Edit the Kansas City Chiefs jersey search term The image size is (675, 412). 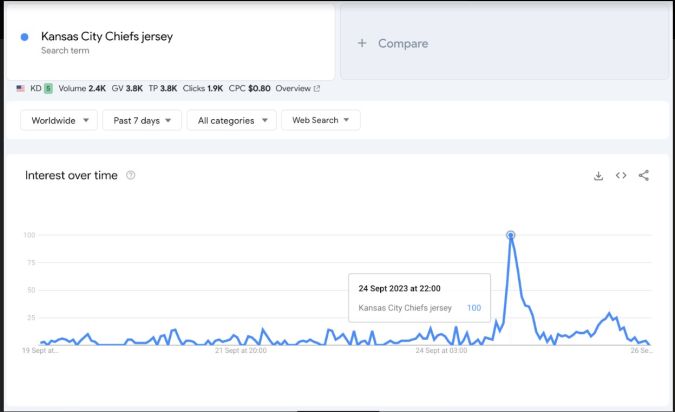(107, 37)
